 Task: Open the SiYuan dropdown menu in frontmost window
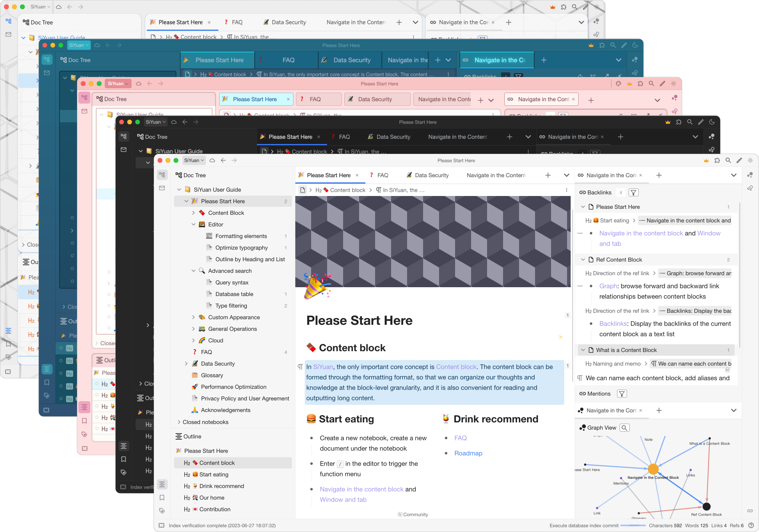[194, 160]
